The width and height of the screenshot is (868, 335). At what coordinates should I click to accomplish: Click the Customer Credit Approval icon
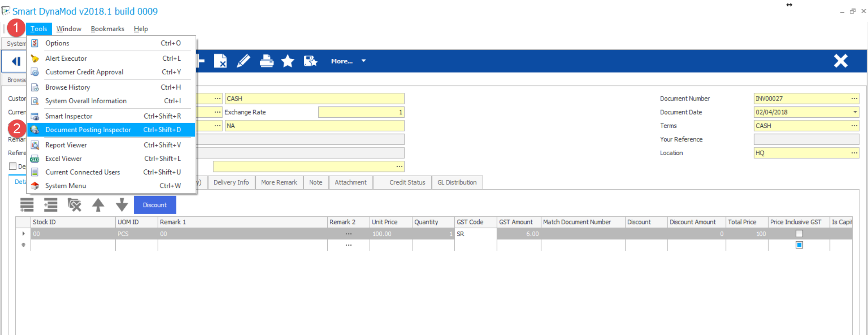(x=35, y=72)
